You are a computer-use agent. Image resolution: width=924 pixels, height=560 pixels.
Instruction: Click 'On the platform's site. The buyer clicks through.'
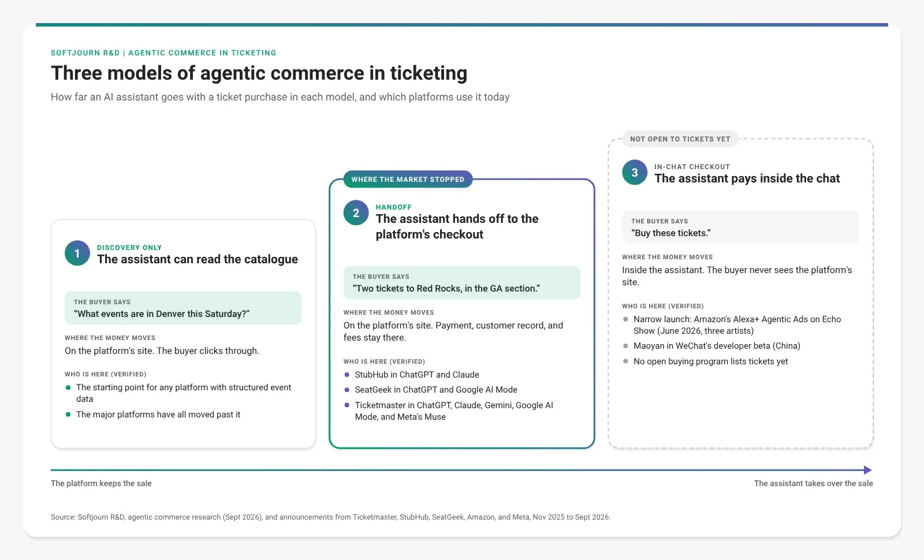coord(162,351)
